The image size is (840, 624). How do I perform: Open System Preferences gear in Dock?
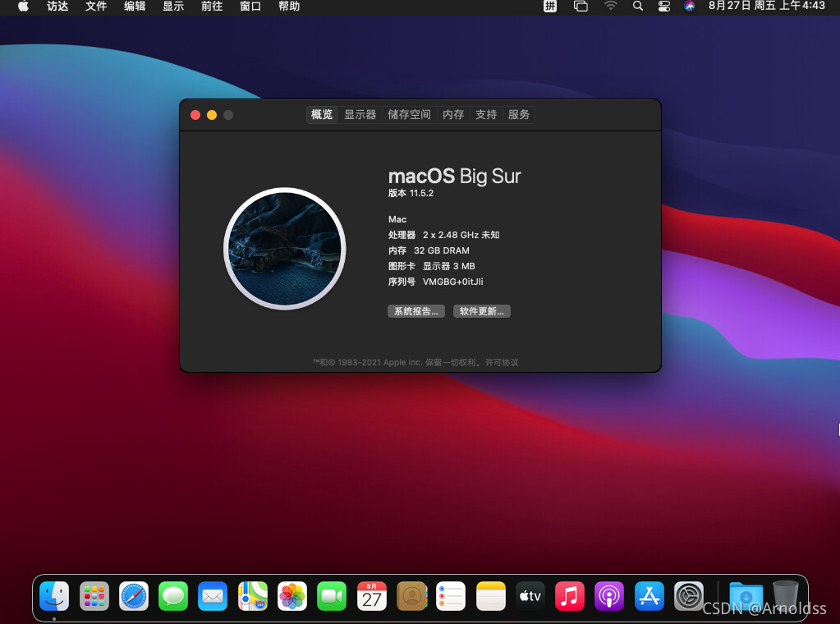[688, 596]
